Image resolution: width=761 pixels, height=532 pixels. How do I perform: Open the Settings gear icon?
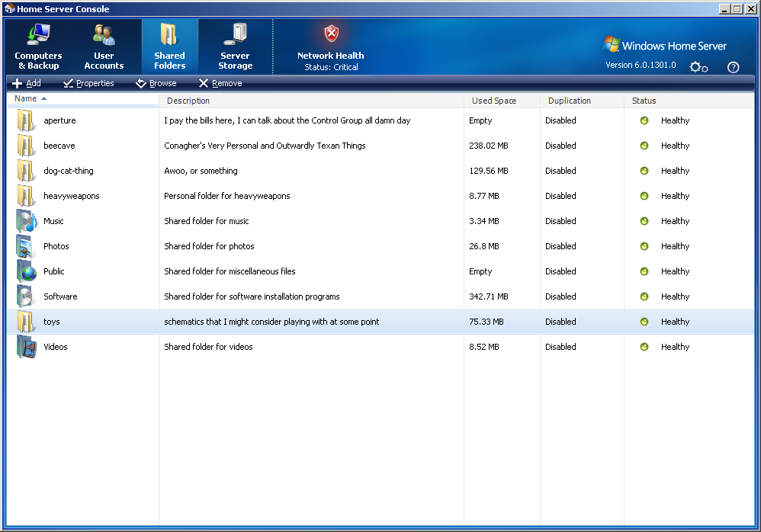pyautogui.click(x=698, y=67)
